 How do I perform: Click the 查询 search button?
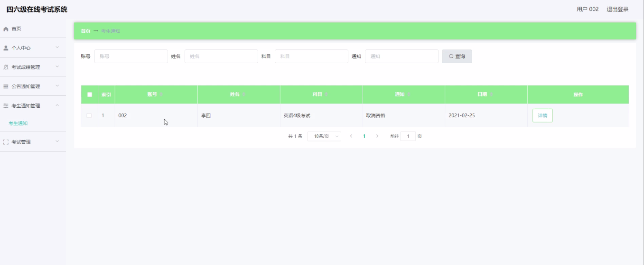pyautogui.click(x=457, y=57)
